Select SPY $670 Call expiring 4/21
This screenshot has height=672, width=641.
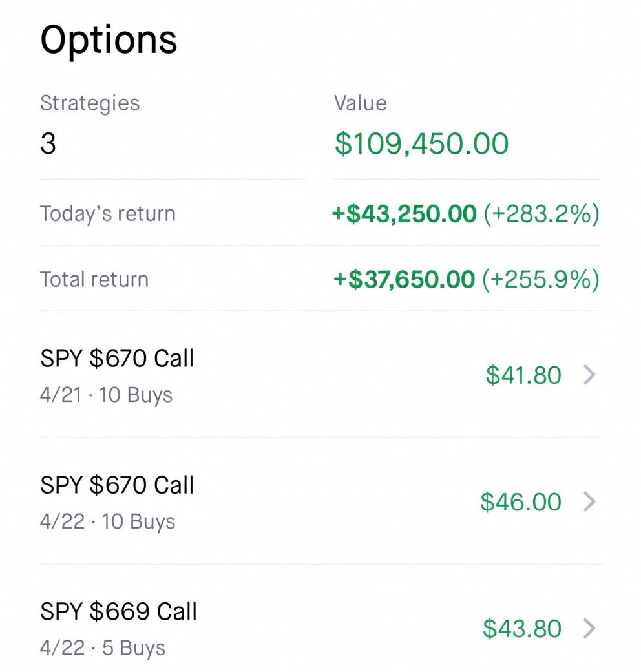320,375
